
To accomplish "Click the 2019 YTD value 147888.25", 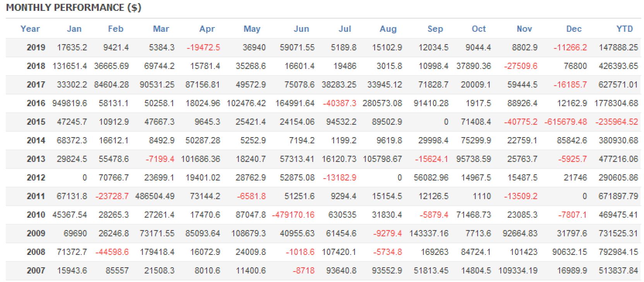I will (x=618, y=47).
